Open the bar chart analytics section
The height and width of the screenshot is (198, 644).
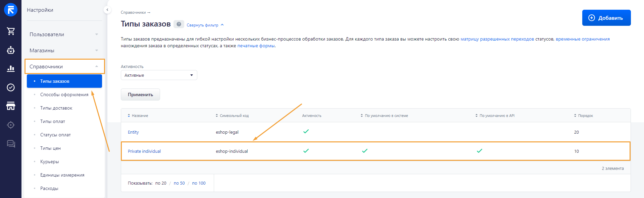pos(11,69)
